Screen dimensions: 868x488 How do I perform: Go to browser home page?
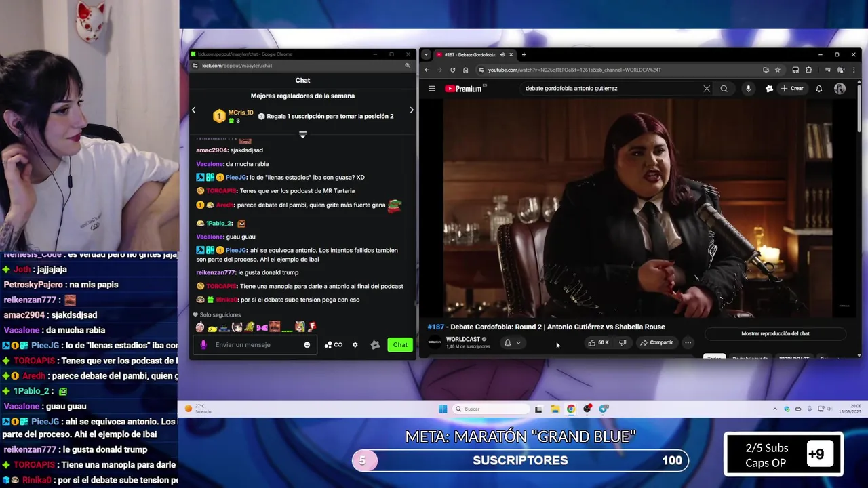(465, 70)
